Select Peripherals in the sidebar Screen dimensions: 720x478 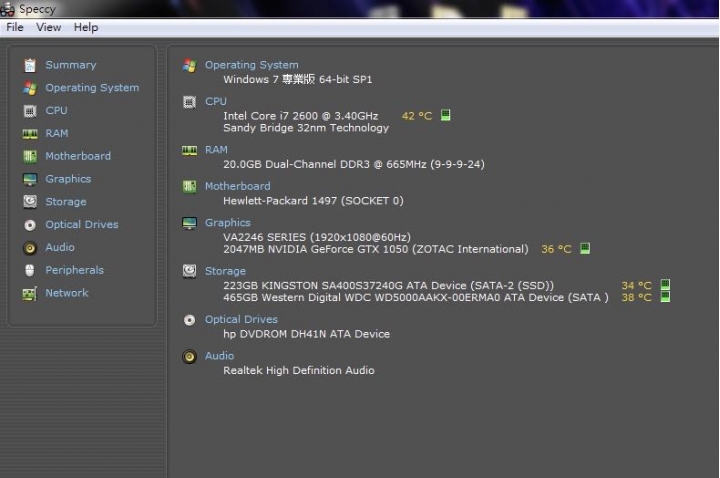[x=74, y=270]
